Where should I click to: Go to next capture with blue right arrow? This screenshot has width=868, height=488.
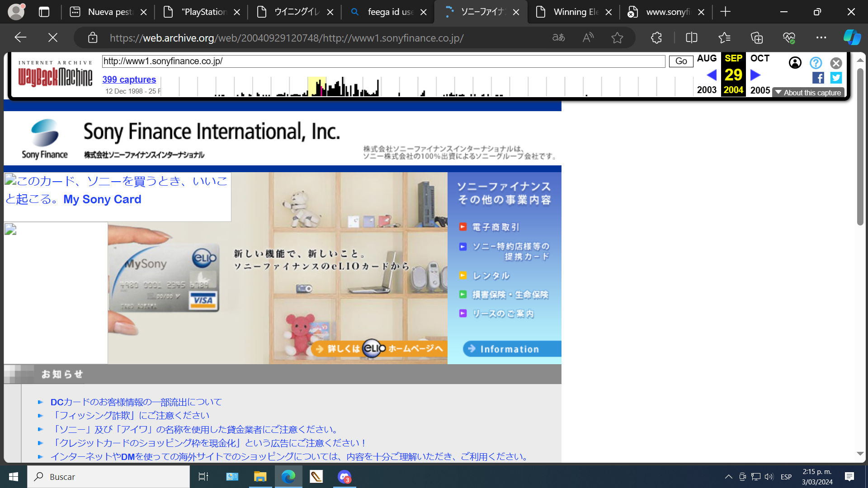pos(755,75)
